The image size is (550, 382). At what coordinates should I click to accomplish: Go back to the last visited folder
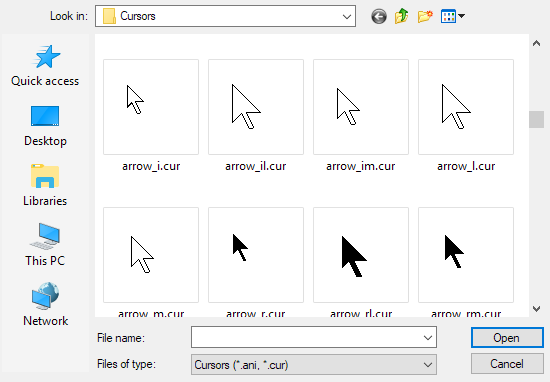379,16
